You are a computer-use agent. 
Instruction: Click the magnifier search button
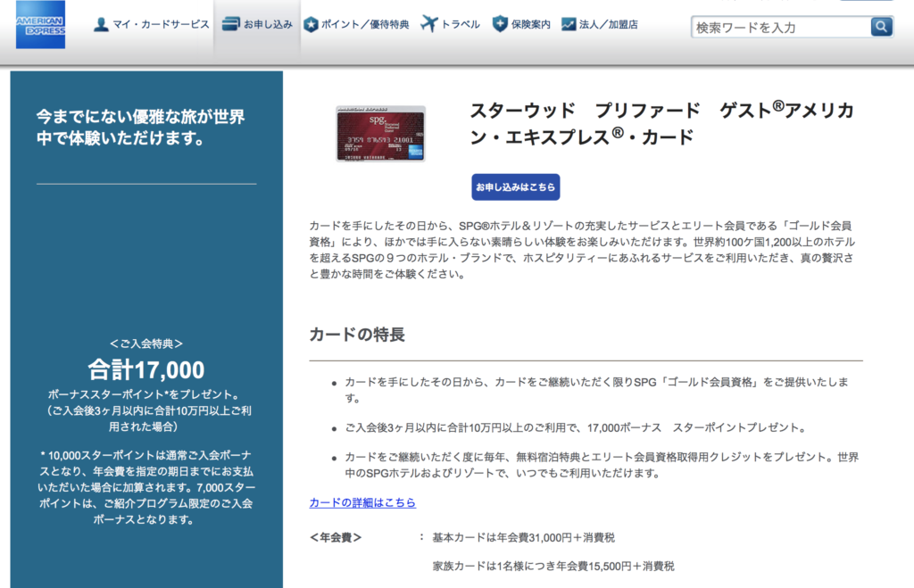click(x=881, y=26)
